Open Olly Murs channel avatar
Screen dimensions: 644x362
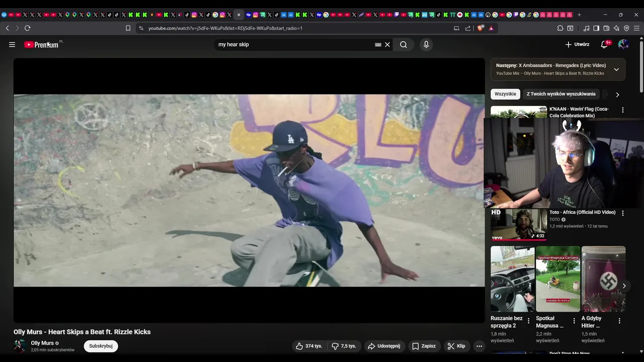coord(20,346)
